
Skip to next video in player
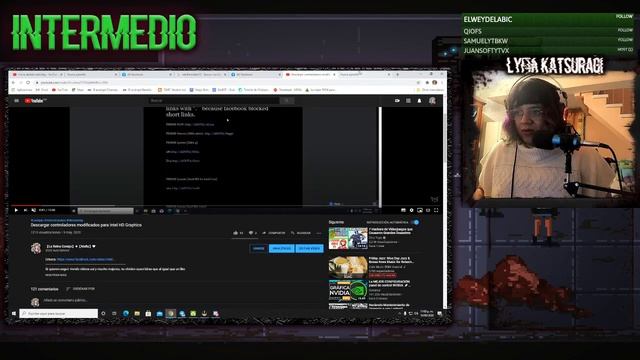pyautogui.click(x=25, y=210)
